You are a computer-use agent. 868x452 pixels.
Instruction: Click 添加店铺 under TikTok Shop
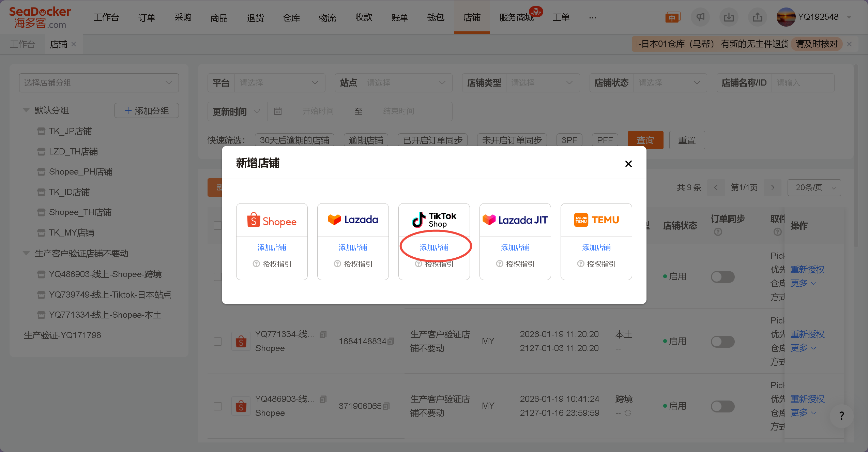click(x=434, y=247)
